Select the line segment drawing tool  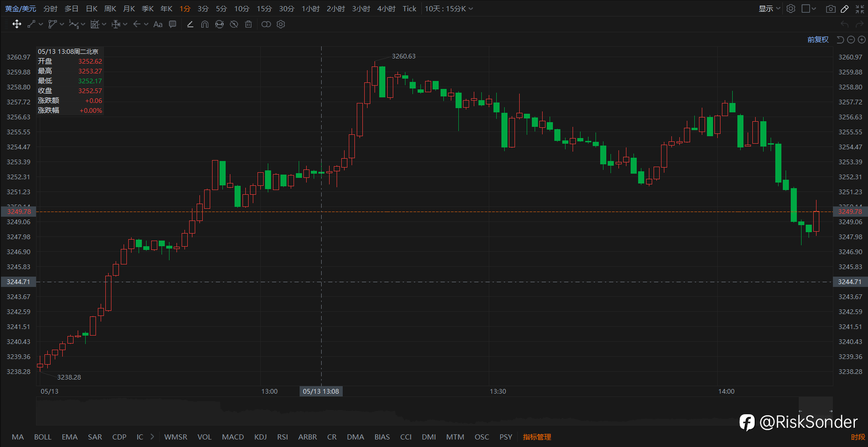click(31, 24)
